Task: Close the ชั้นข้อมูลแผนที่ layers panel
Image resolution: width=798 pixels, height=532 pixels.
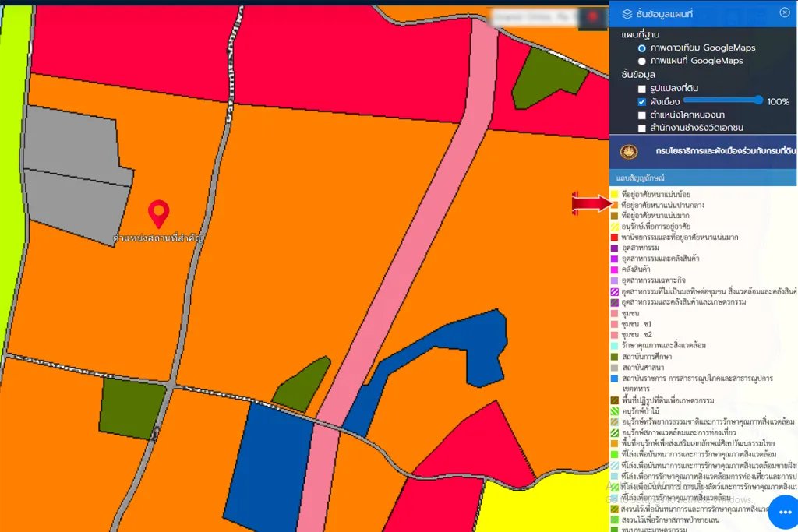Action: 784,12
